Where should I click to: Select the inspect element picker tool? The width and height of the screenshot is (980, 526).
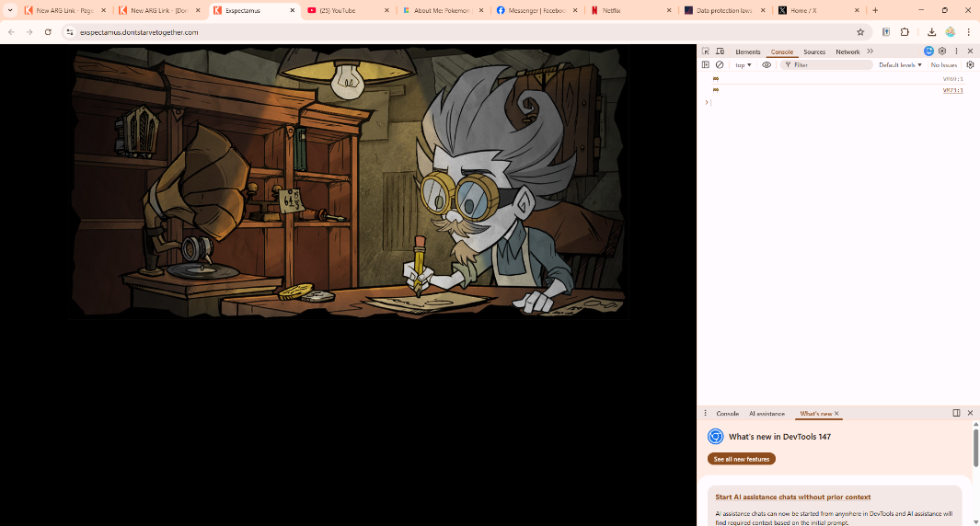706,51
